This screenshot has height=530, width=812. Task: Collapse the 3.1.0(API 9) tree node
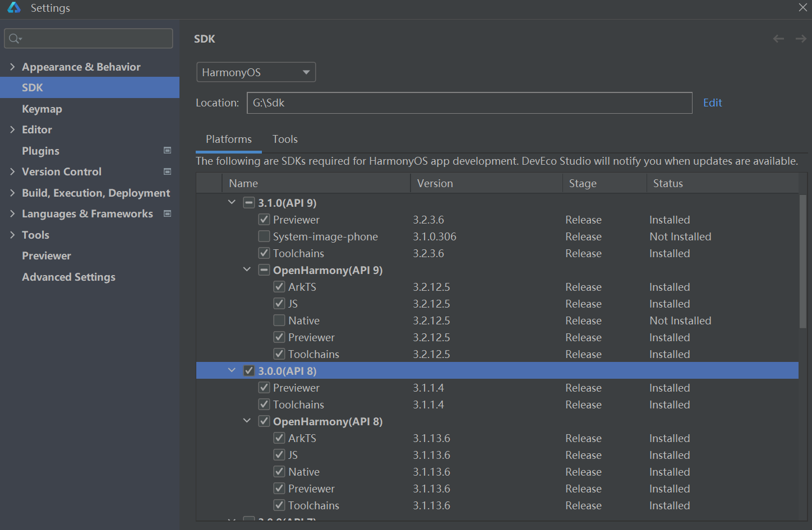point(232,202)
